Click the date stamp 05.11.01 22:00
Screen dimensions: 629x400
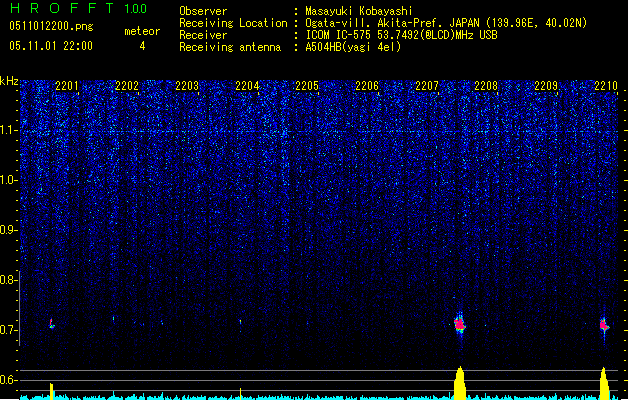tap(51, 46)
